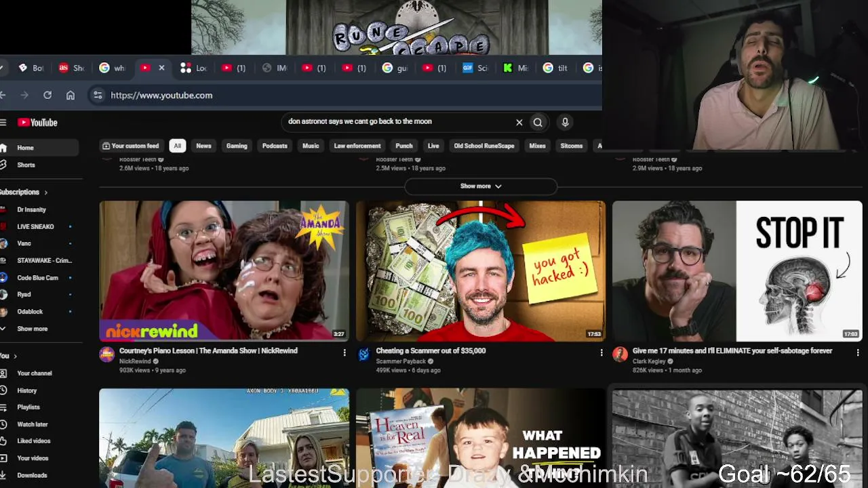The width and height of the screenshot is (868, 488).
Task: Open options menu for Courtney's Piano Lesson
Action: click(x=344, y=352)
